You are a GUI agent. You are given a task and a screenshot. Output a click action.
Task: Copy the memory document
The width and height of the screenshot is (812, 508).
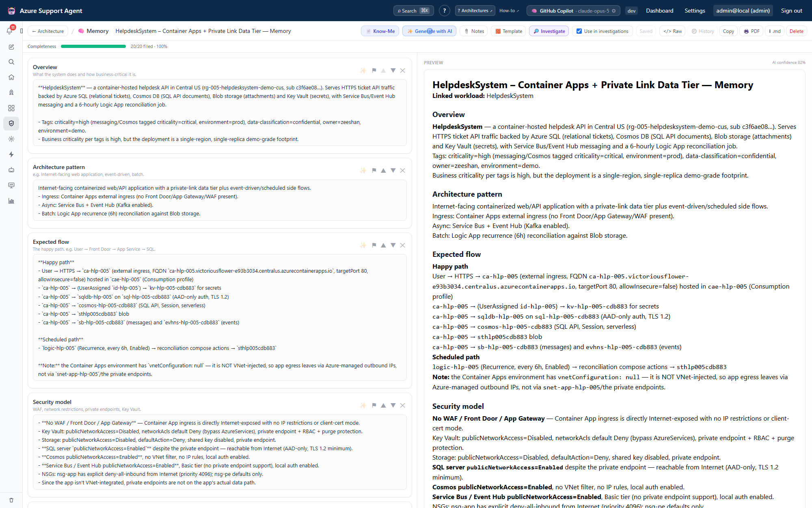(x=728, y=31)
